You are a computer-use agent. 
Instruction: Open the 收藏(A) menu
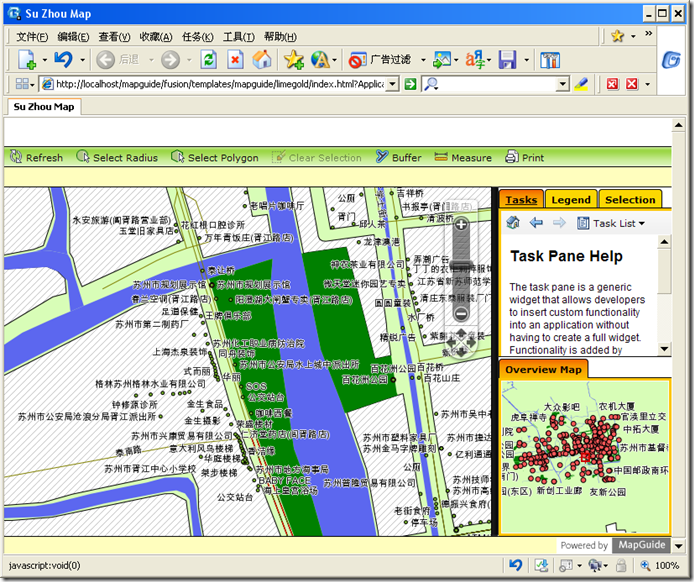coord(156,37)
